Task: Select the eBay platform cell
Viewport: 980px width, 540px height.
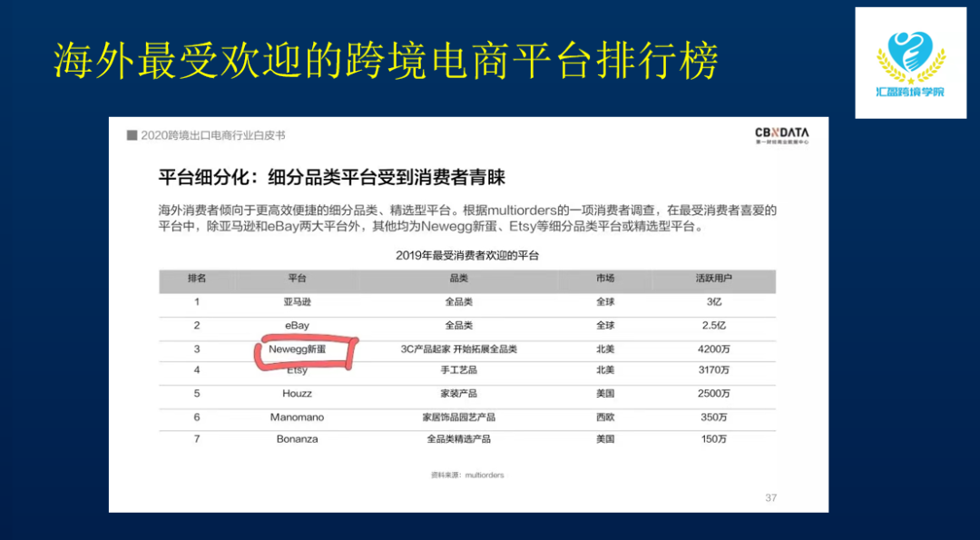Action: pyautogui.click(x=298, y=325)
